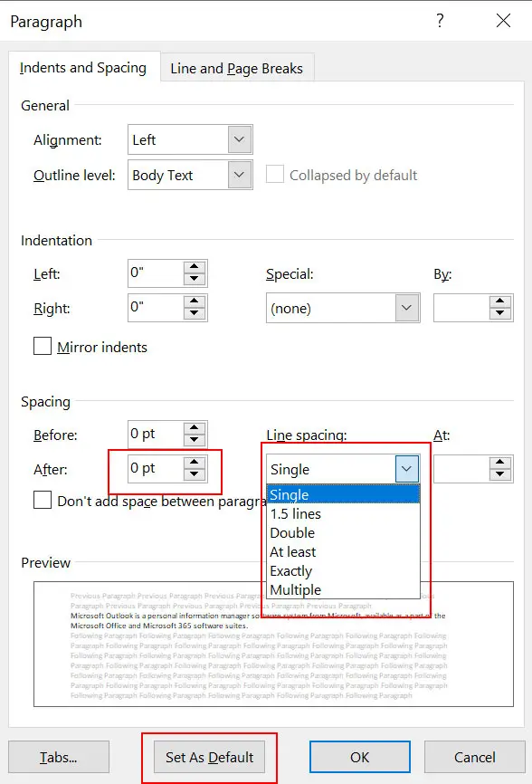Enable Don't add space between paragraphs

(x=41, y=499)
